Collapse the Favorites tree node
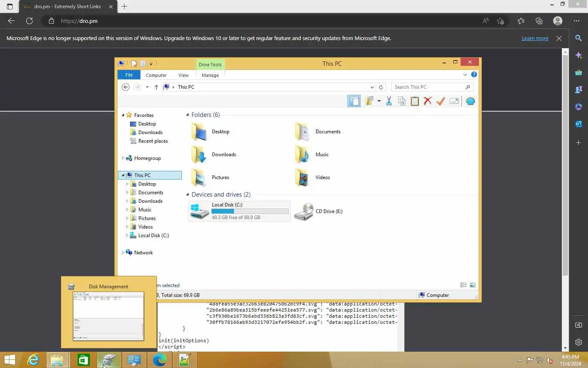Image resolution: width=588 pixels, height=368 pixels. (123, 115)
